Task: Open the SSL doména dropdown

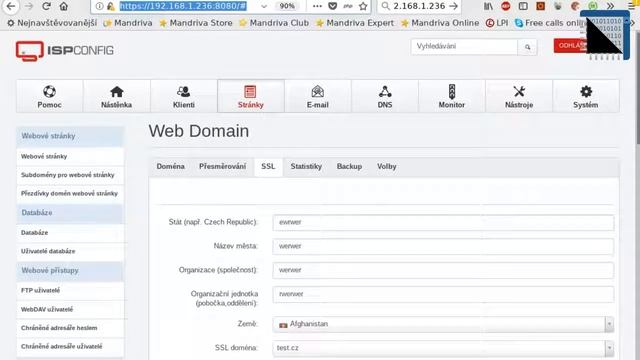Action: [443, 348]
